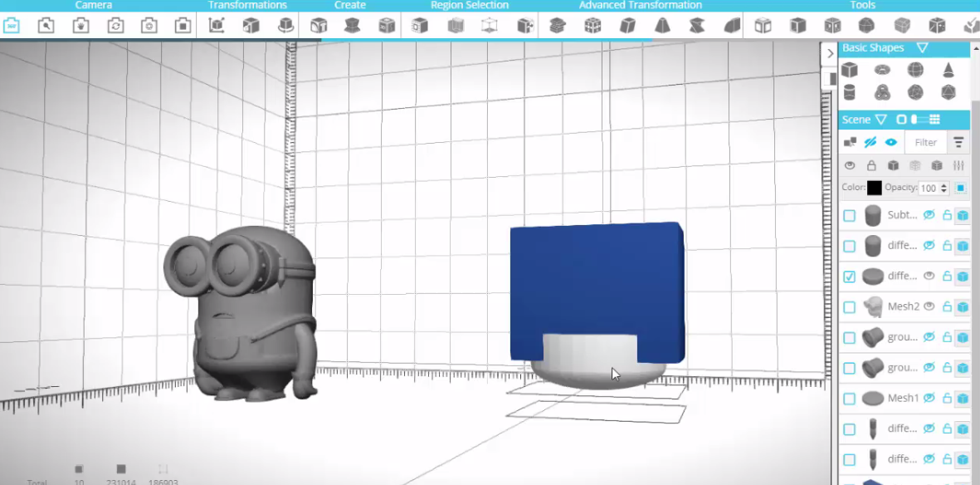
Task: Open the Advanced Transformation toolbar section
Action: pos(641,5)
